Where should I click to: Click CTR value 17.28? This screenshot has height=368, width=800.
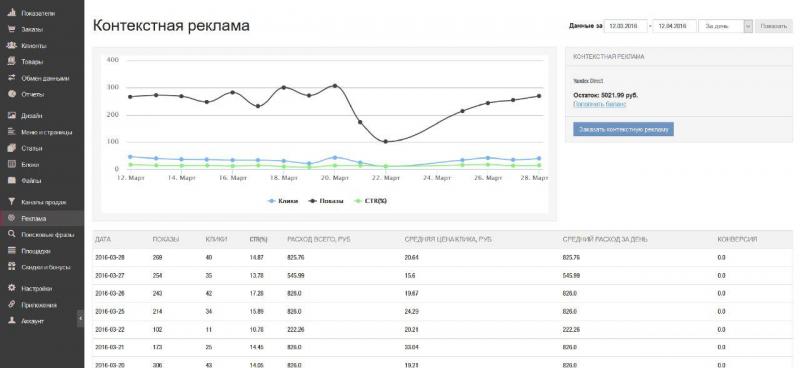click(257, 293)
